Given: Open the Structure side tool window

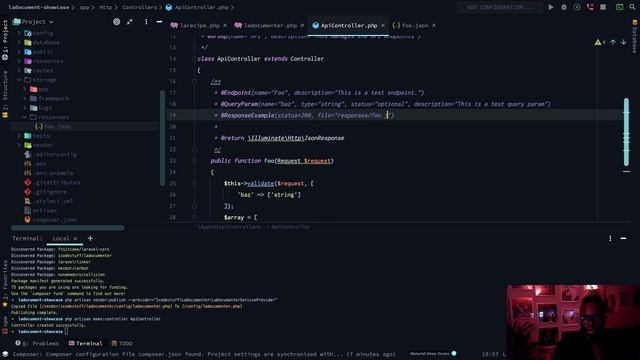Looking at the screenshot, I should (5, 94).
